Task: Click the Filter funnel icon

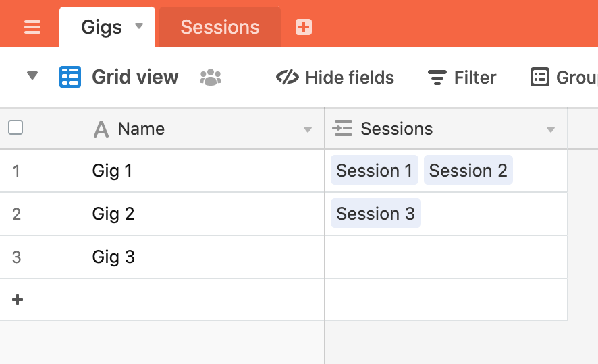Action: (437, 78)
